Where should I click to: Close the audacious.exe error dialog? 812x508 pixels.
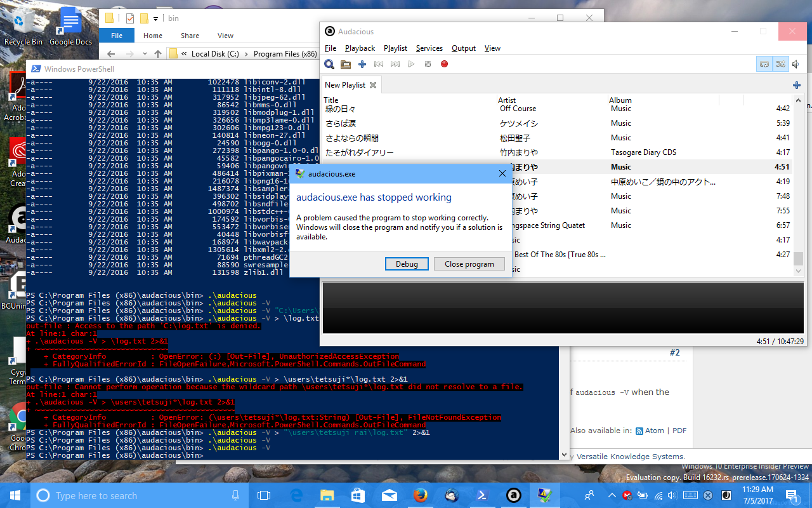pyautogui.click(x=502, y=173)
